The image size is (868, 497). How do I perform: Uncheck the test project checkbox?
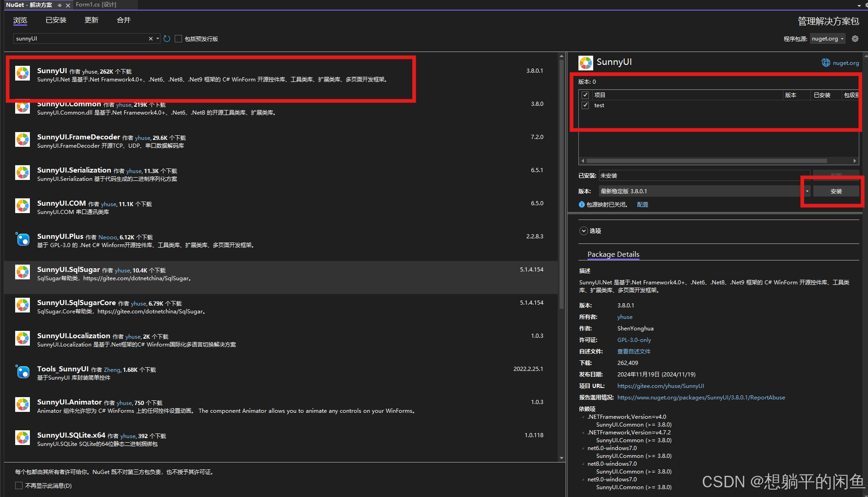(585, 105)
